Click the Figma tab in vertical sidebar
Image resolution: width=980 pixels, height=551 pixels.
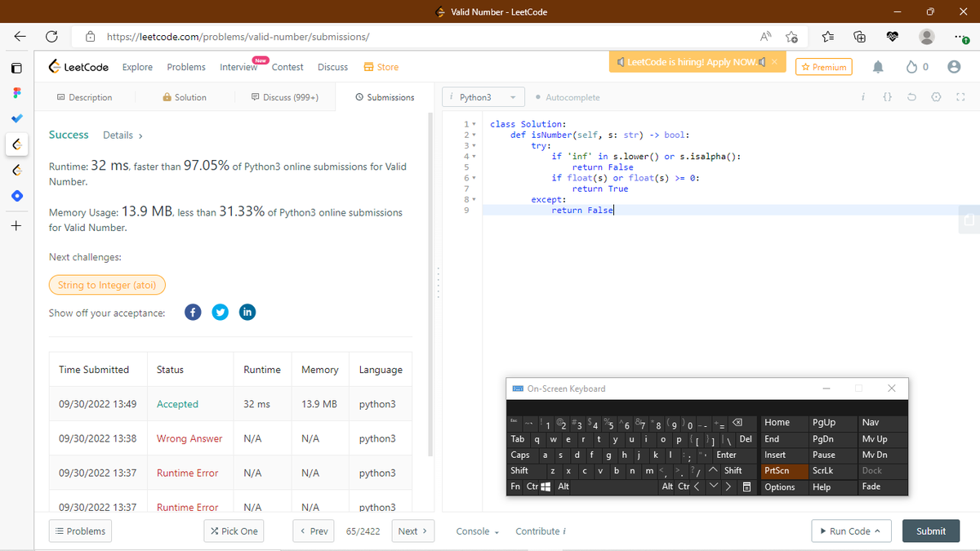pos(17,94)
